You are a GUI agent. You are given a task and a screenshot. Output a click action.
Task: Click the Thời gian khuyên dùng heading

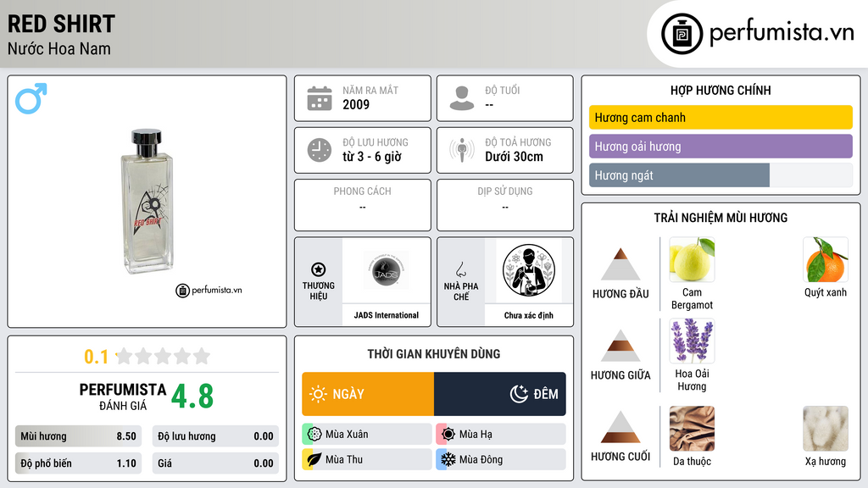[434, 353]
